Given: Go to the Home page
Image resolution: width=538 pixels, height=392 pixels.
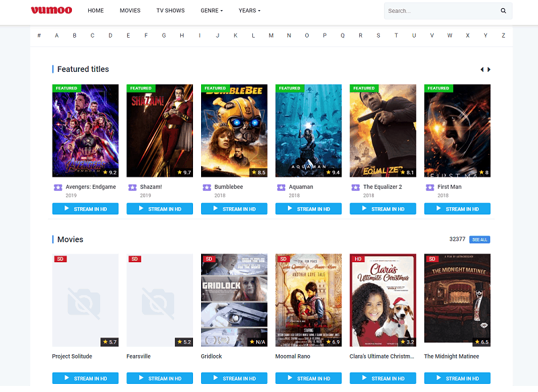Looking at the screenshot, I should pyautogui.click(x=95, y=11).
